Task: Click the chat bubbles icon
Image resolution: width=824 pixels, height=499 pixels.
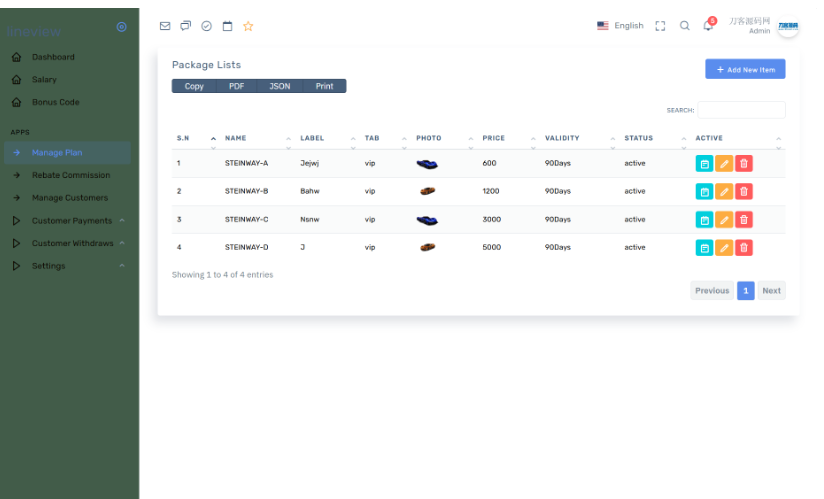Action: pos(185,26)
